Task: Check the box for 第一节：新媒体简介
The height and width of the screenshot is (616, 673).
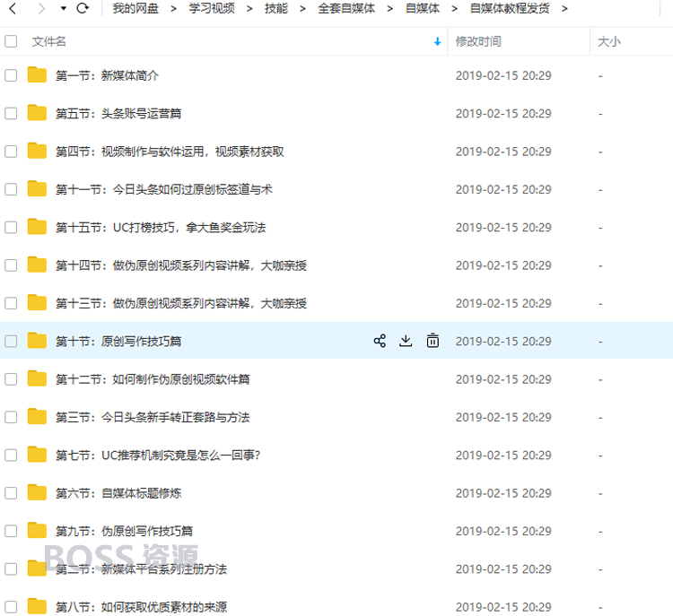Action: pos(11,75)
